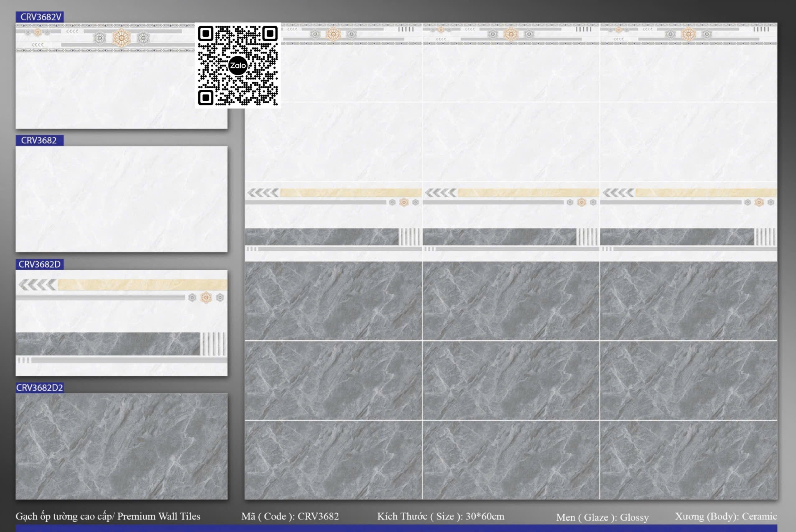Click the chevron arrows on CRV3682D sample
The width and height of the screenshot is (796, 532).
tap(37, 285)
